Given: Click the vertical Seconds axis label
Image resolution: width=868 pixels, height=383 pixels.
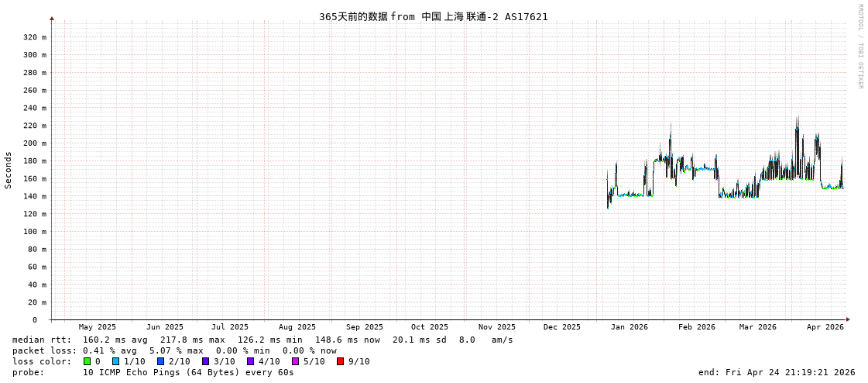Looking at the screenshot, I should pyautogui.click(x=9, y=170).
